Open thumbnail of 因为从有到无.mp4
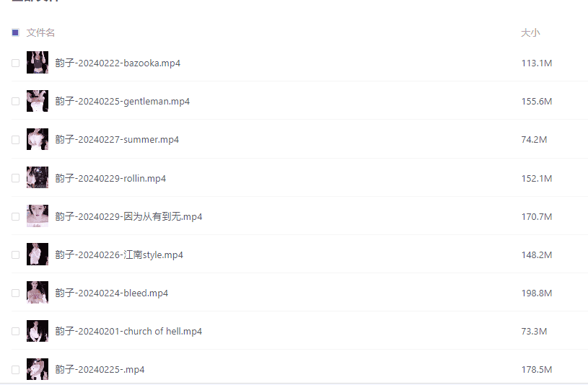Viewport: 588px width, 385px height. [38, 216]
